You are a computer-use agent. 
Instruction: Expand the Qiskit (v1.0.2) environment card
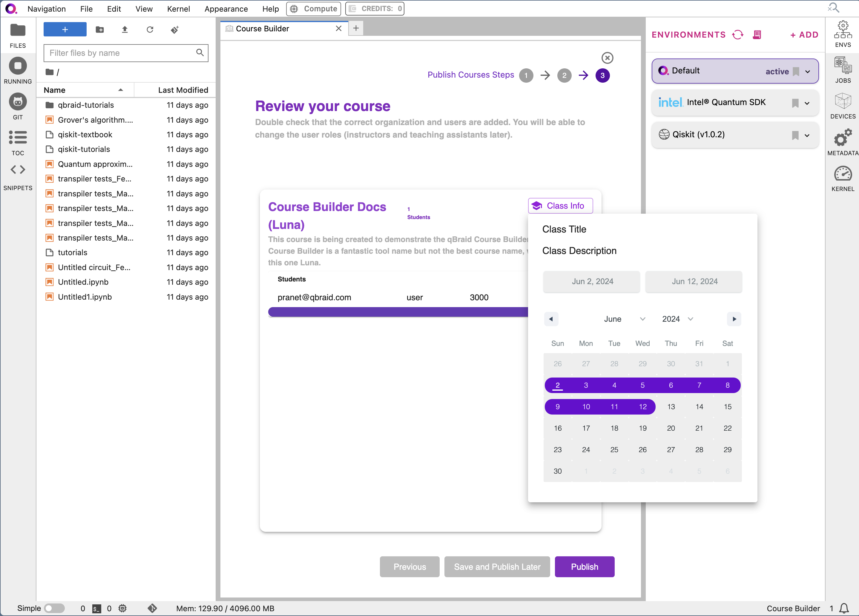click(x=807, y=135)
